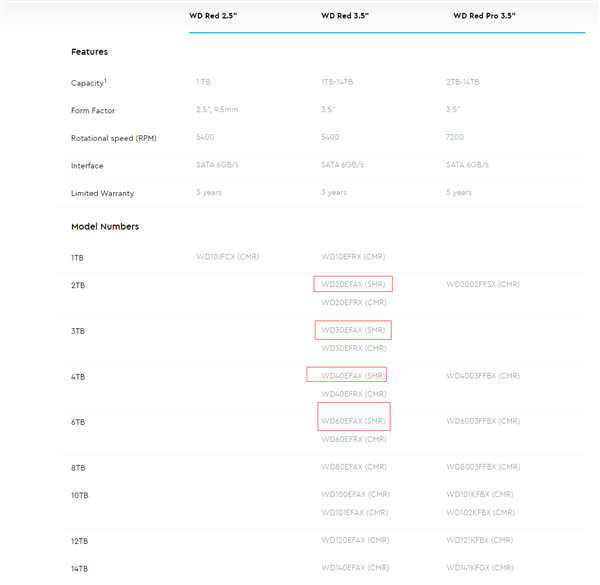
Task: Select the WD Red 2.5" column header
Action: pyautogui.click(x=213, y=16)
